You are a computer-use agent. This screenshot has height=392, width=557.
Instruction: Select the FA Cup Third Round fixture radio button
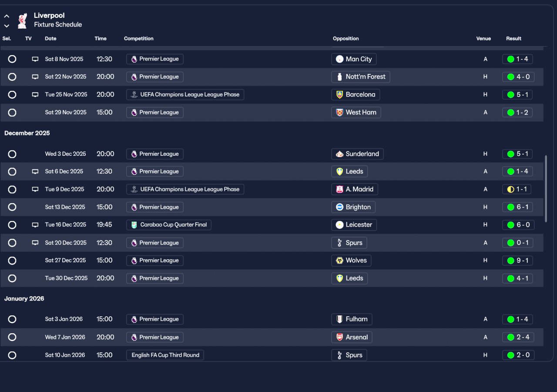pos(12,355)
